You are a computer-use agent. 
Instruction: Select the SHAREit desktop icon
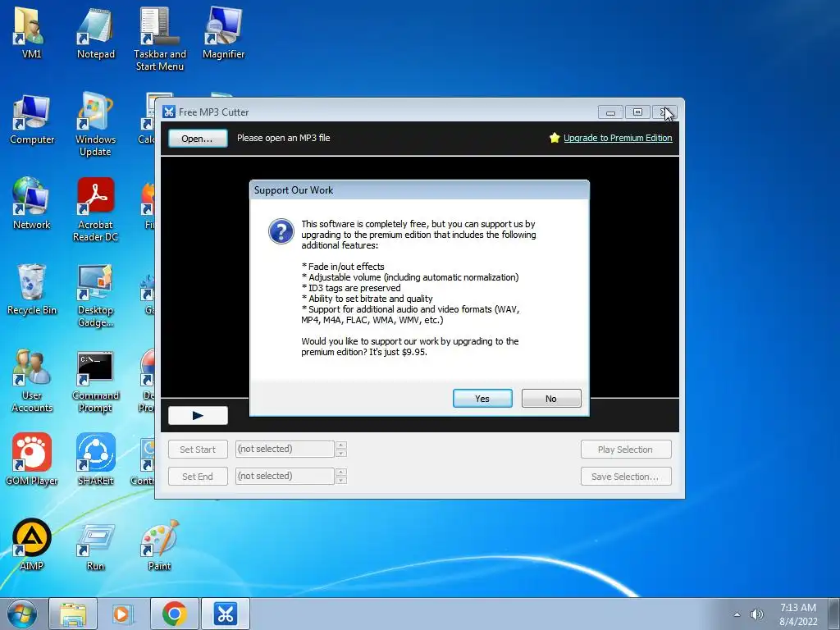[x=95, y=459]
